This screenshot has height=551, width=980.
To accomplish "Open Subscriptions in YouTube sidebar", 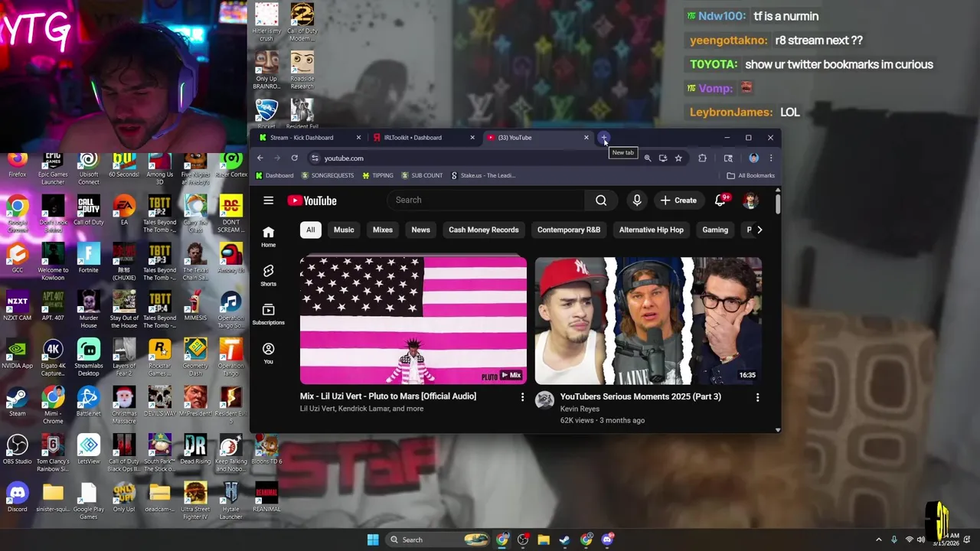I will click(x=268, y=314).
